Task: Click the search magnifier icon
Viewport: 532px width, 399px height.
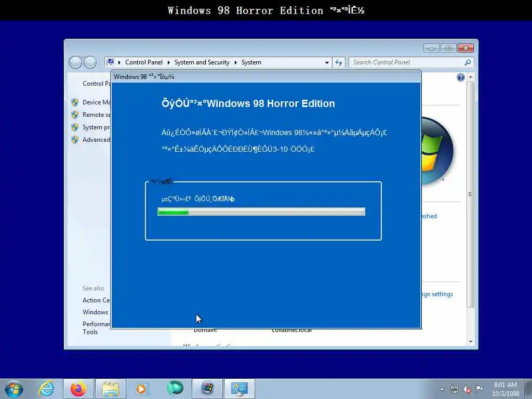Action: (468, 62)
